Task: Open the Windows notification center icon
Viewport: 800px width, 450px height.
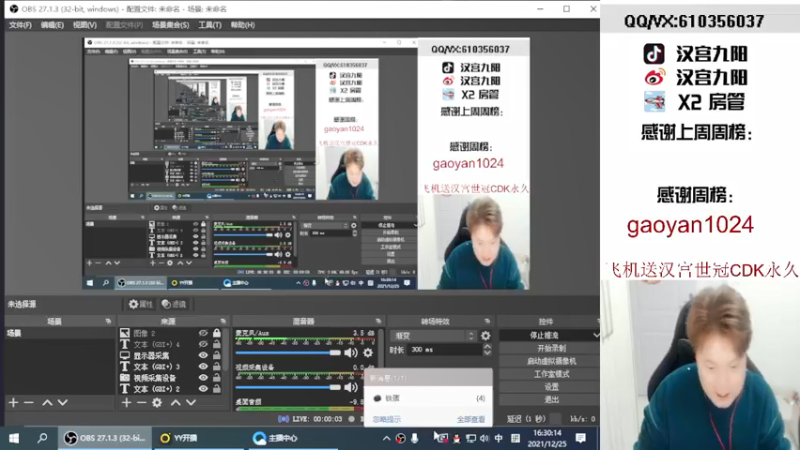Action: click(581, 438)
